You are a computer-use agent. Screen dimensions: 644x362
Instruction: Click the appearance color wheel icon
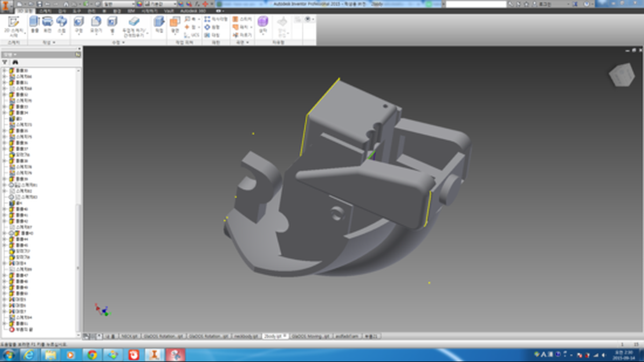tap(140, 4)
